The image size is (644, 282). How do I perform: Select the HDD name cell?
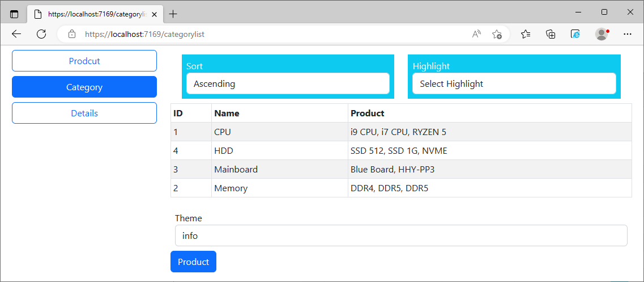pos(280,151)
